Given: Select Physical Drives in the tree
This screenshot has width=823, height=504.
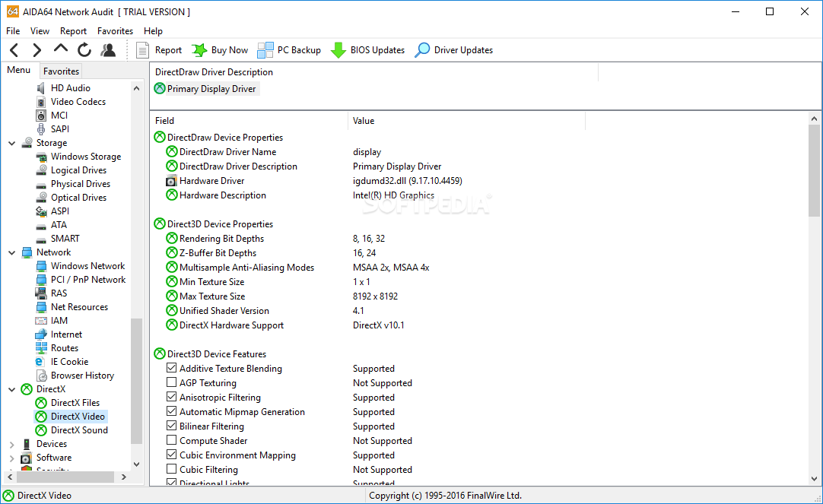Looking at the screenshot, I should [x=81, y=183].
